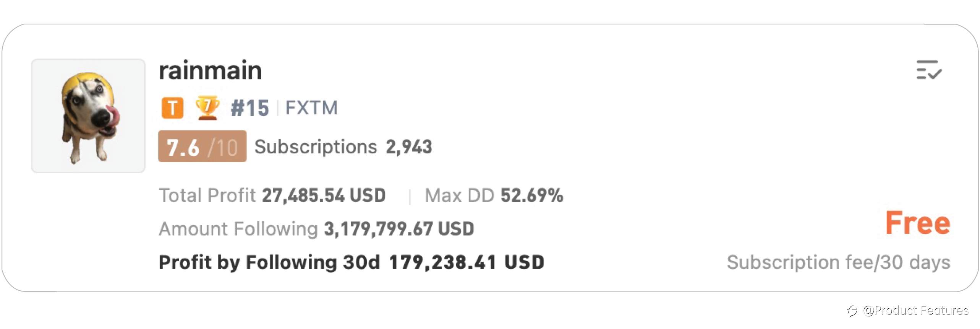Click Subscriptions 2,943 count
This screenshot has width=980, height=329.
click(x=343, y=147)
